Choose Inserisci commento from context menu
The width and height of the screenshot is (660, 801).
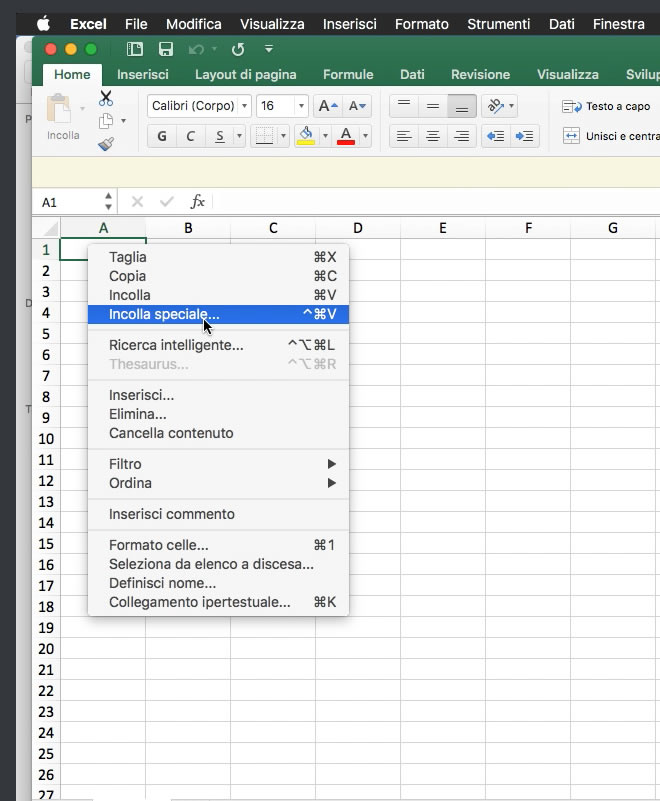(x=219, y=514)
